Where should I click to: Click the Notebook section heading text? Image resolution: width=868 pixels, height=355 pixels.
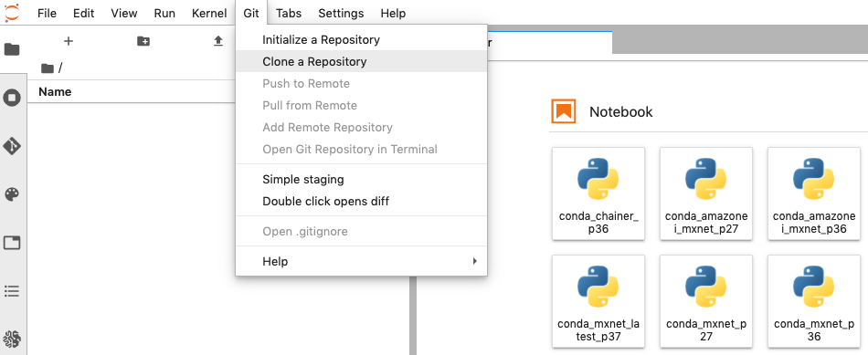point(621,111)
